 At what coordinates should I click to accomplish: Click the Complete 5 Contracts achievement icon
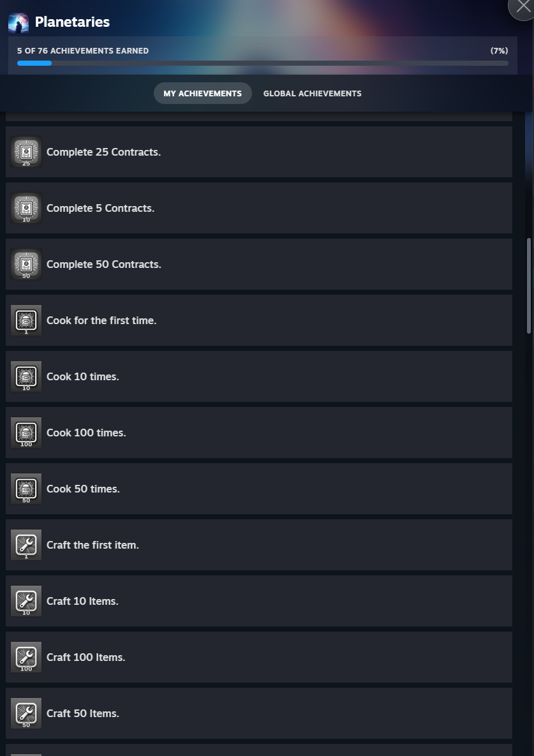point(26,208)
